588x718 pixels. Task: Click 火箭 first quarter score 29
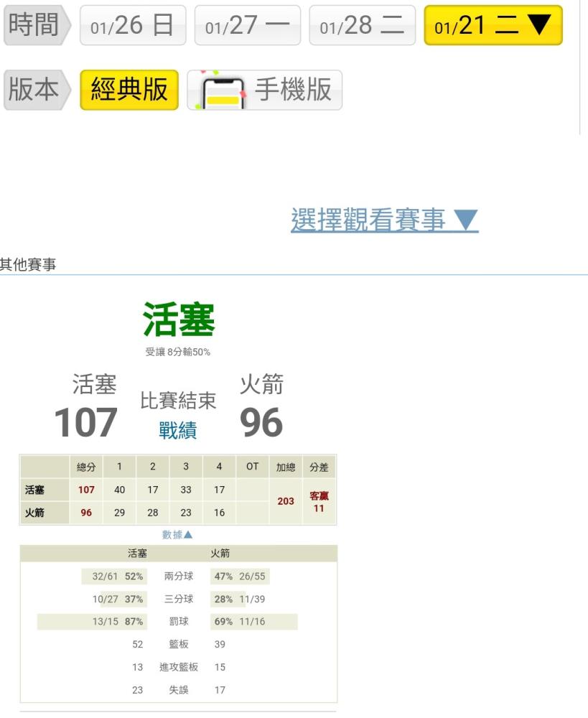pos(119,513)
